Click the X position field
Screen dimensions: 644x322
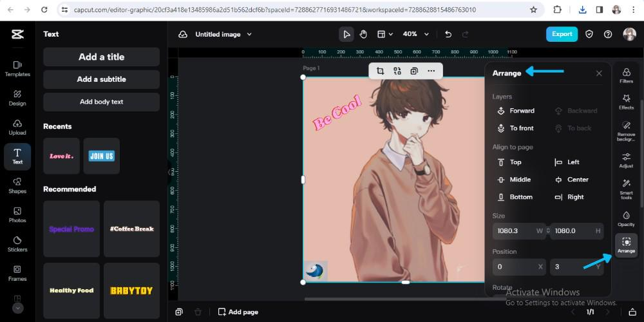click(x=519, y=267)
